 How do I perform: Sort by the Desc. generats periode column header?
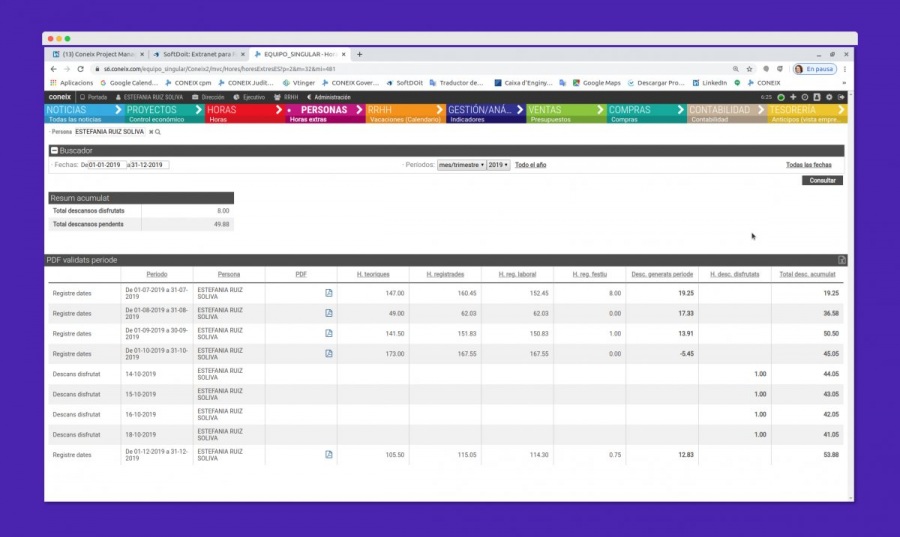point(662,274)
